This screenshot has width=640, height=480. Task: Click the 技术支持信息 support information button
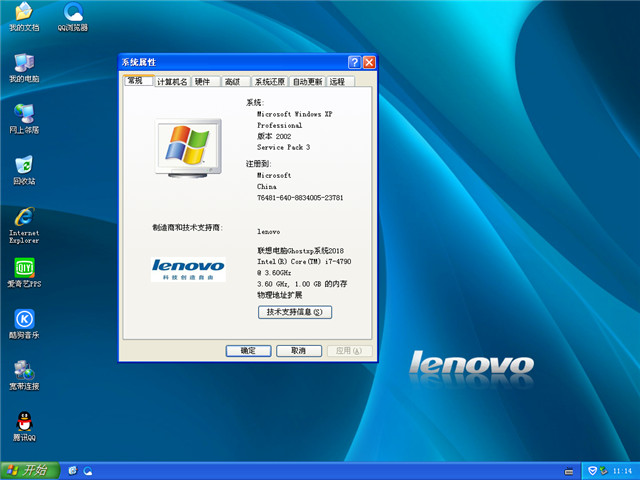294,312
